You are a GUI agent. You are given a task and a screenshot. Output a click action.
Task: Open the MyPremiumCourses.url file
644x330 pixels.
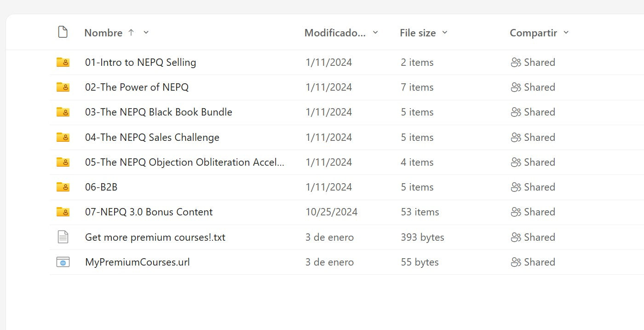[x=137, y=262]
